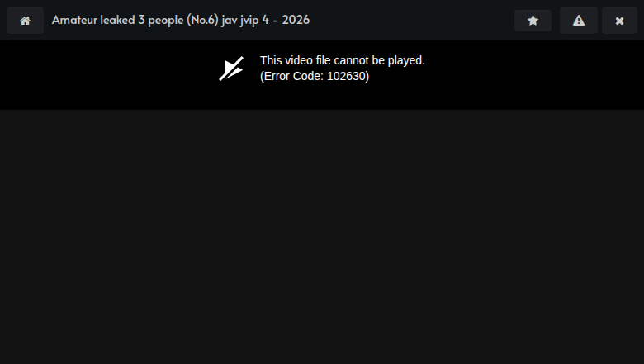
Task: Click the Error Code 102630 text
Action: point(315,76)
